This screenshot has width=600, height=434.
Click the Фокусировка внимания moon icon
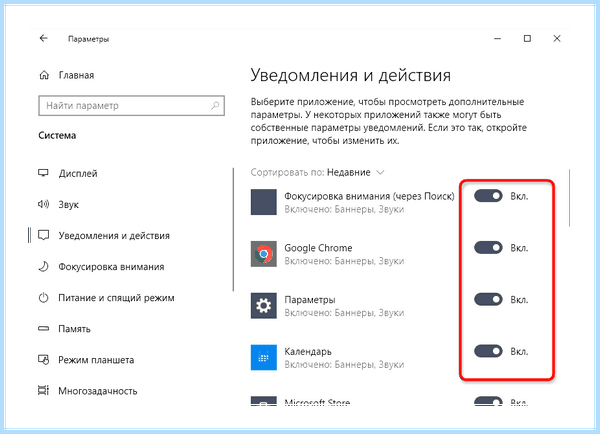(44, 266)
